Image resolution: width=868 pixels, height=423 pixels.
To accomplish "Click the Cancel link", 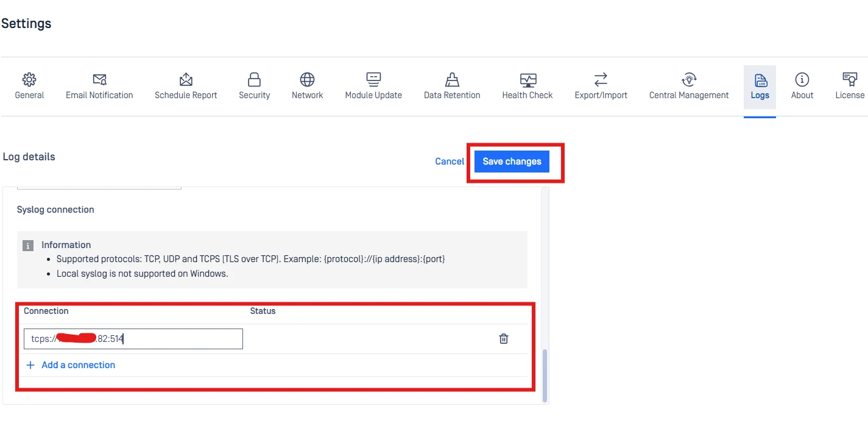I will click(x=450, y=162).
